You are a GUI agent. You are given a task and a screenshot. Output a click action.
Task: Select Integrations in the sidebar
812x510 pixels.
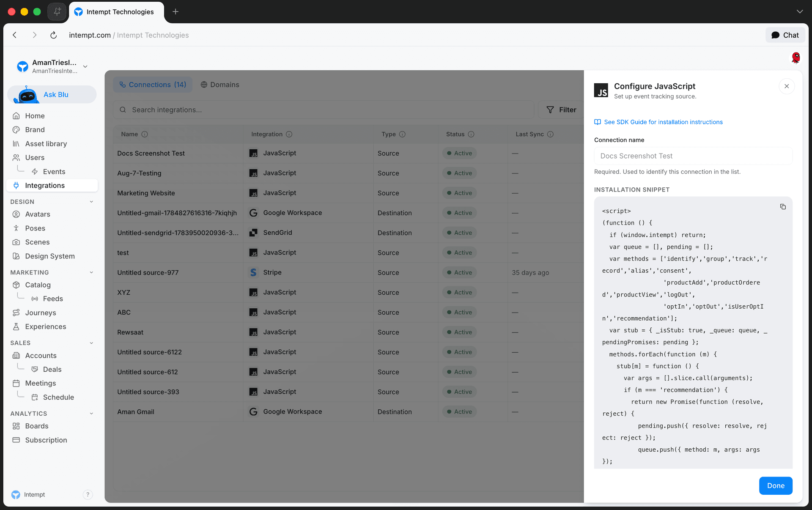coord(52,185)
